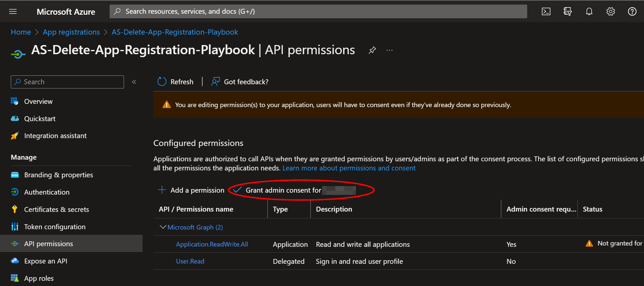
Task: Click the plus icon for Add a permission
Action: [x=162, y=190]
